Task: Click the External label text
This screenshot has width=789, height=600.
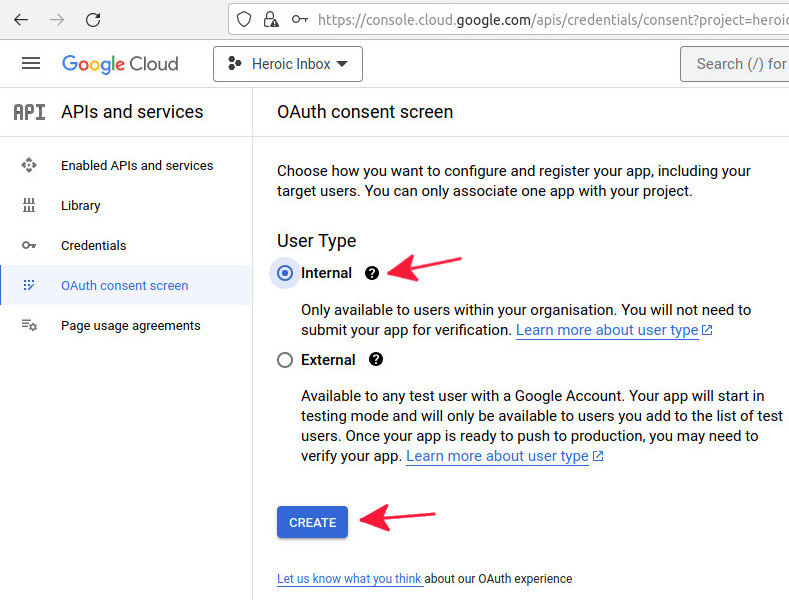Action: 328,360
